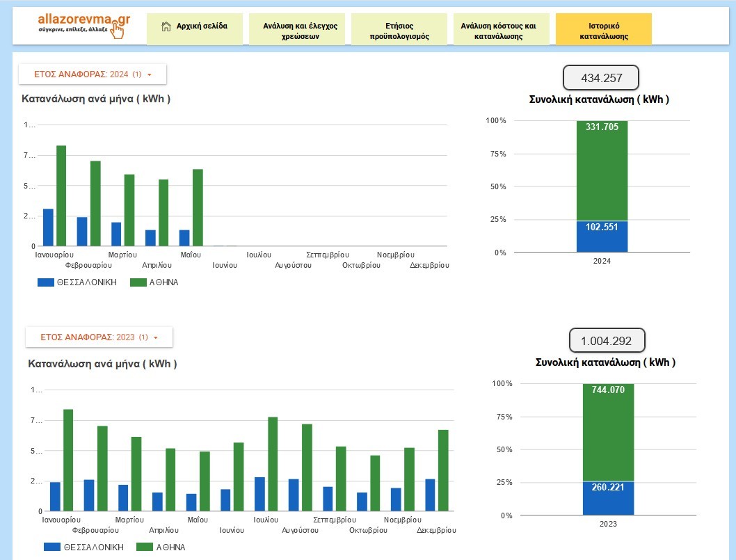Screen dimensions: 736x560
Task: Expand the ΕΤΟΣ ΑΝΑΦΟΡΑΣ 2023 dropdown
Action: 99,337
